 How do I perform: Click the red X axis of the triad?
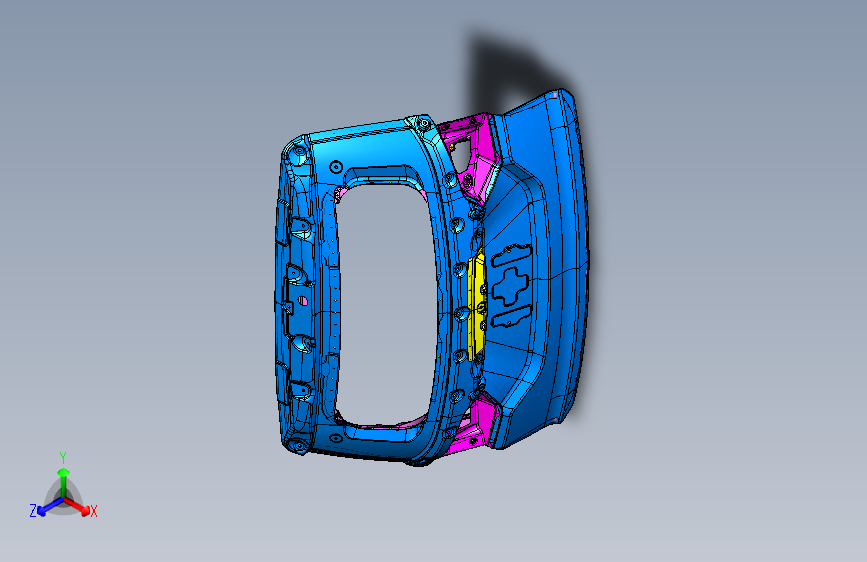77,506
